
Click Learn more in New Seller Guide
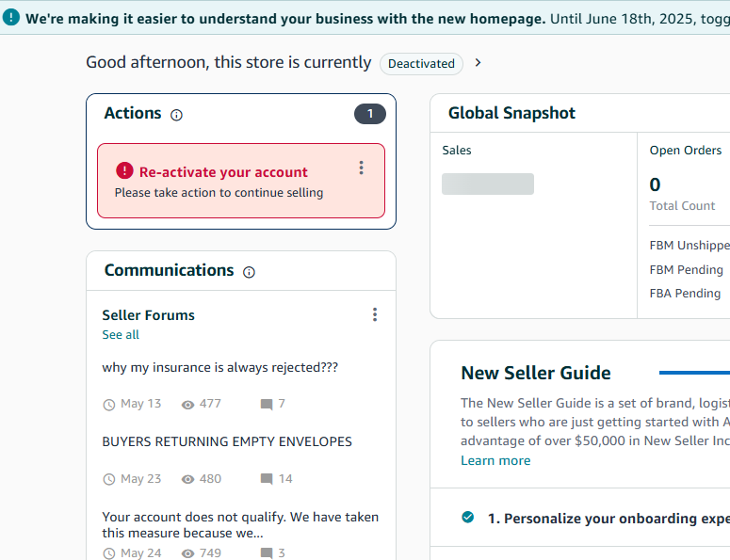tap(495, 460)
